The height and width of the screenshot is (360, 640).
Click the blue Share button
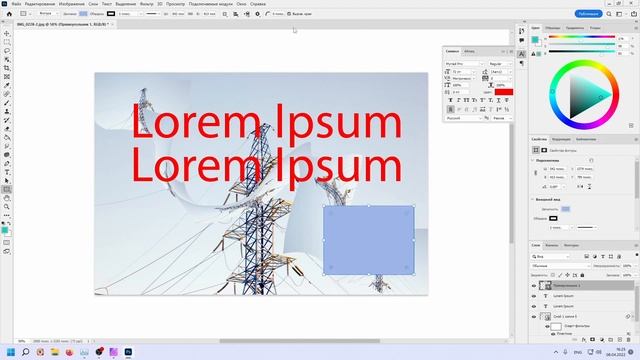point(588,14)
